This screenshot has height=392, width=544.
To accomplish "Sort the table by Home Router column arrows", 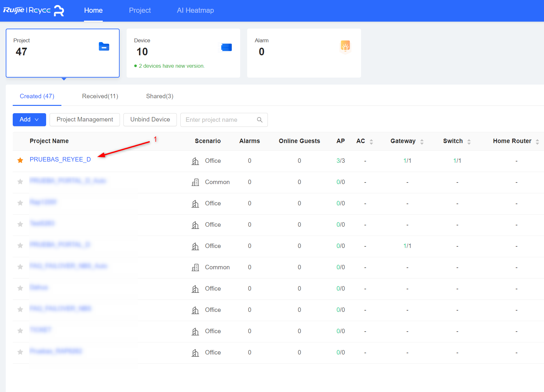I will click(x=537, y=141).
